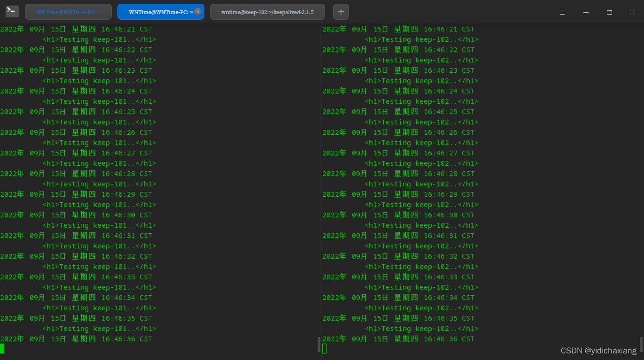Screen dimensions: 644x360
Task: Switch to the dimmed first WNTime@WNTime-PC tab
Action: click(x=68, y=12)
